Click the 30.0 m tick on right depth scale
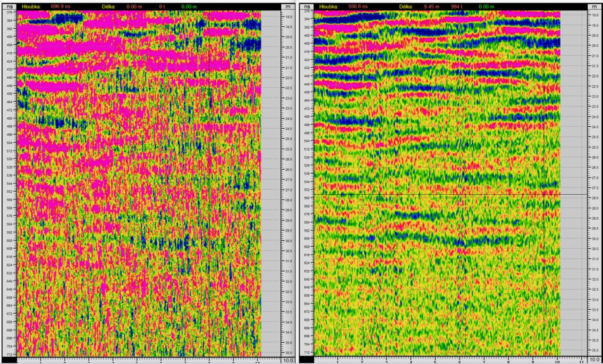This screenshot has width=603, height=364. (593, 239)
